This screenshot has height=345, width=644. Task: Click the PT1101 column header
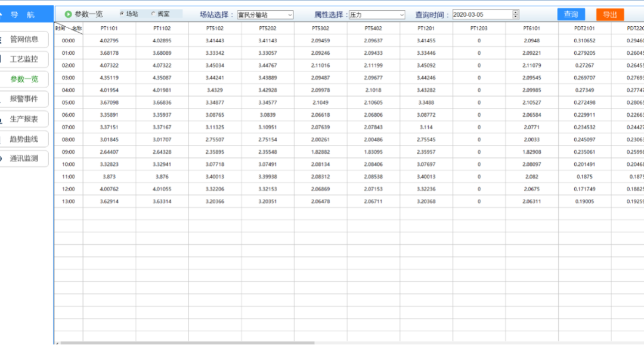coord(109,29)
